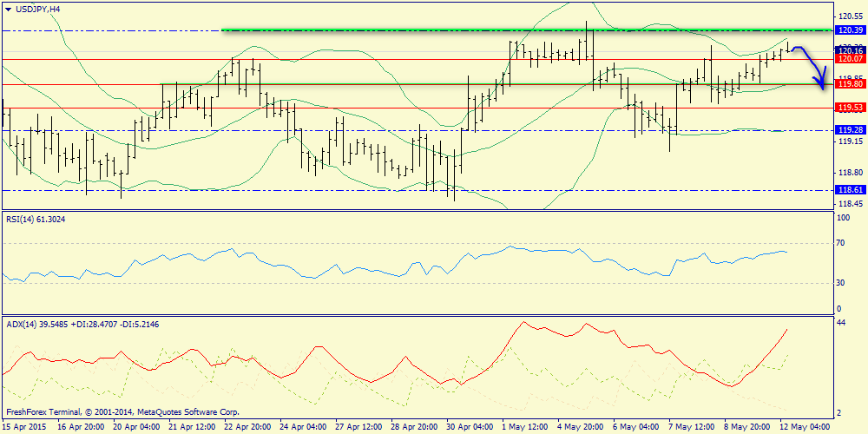This screenshot has height=434, width=868.
Task: Click the blue forecast arrow head
Action: point(821,83)
